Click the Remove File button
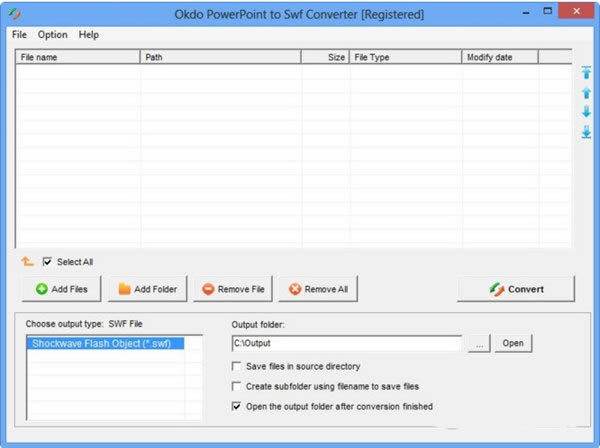Screen dimensions: 600x448 pos(233,289)
